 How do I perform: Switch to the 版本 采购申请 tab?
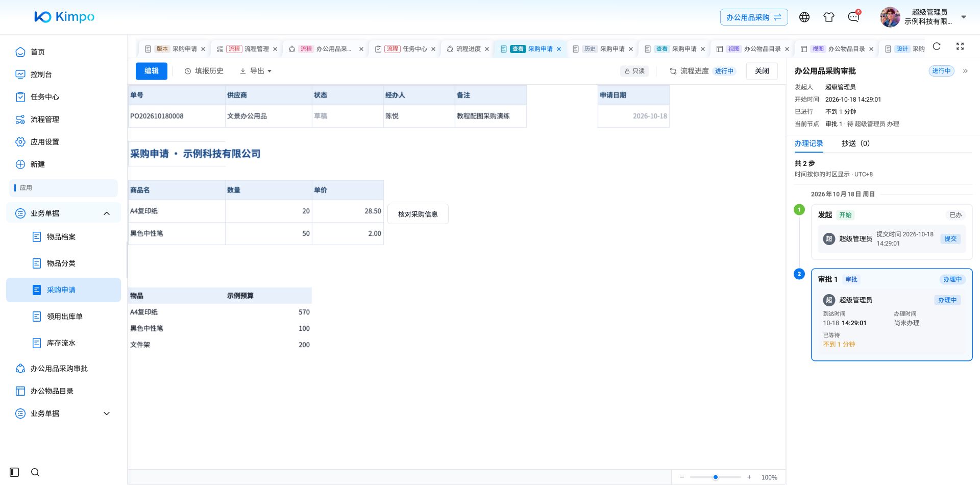tap(175, 49)
